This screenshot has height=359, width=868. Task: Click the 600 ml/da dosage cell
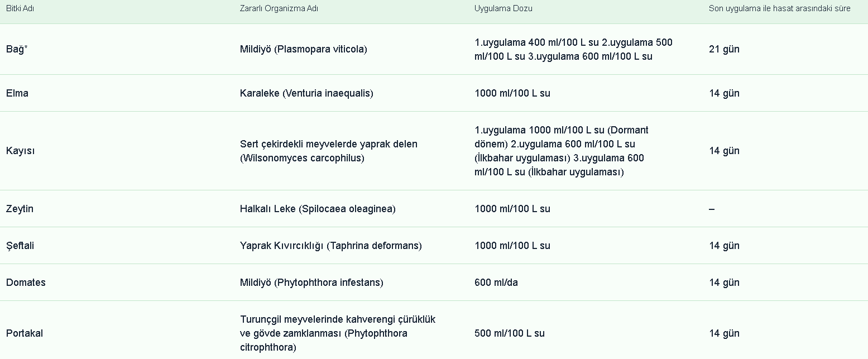[496, 283]
